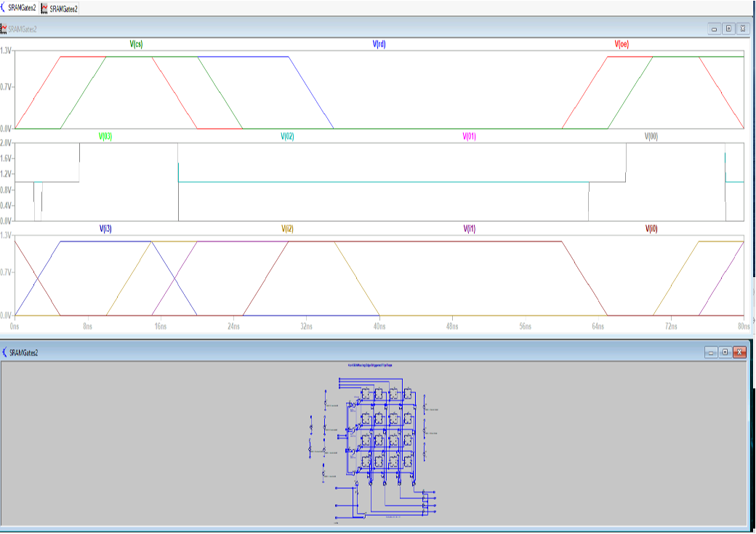Click the waveform window's title bar icon

click(5, 29)
